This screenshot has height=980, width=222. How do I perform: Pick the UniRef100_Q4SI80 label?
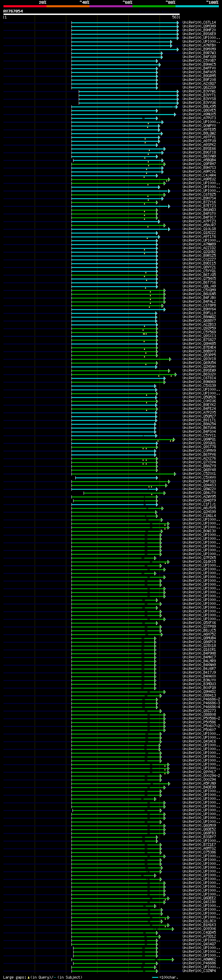pyautogui.click(x=199, y=902)
